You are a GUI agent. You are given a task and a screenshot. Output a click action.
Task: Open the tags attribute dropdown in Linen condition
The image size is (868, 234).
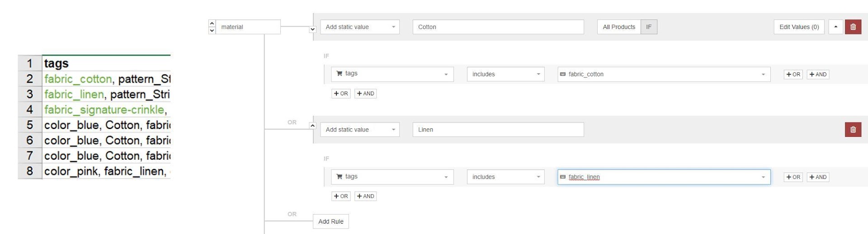tap(392, 177)
